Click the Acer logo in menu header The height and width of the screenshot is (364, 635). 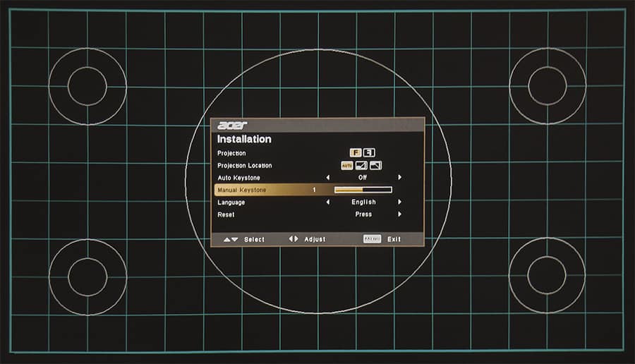231,126
